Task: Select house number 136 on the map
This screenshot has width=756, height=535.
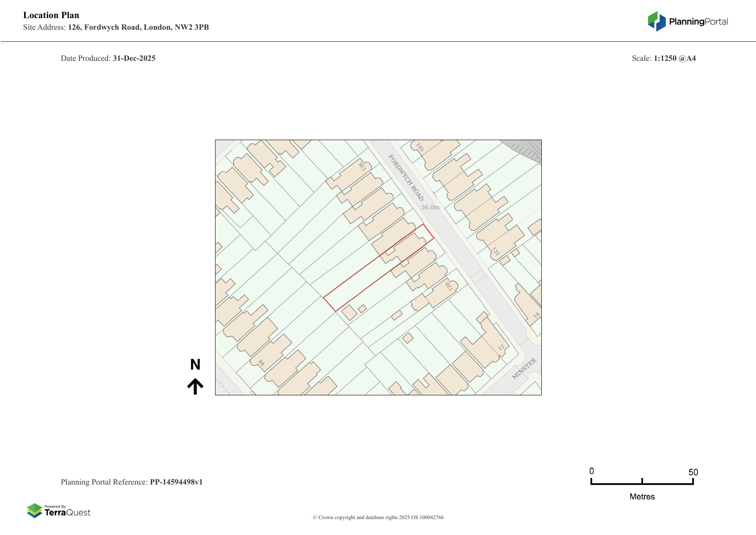Action: [x=362, y=166]
